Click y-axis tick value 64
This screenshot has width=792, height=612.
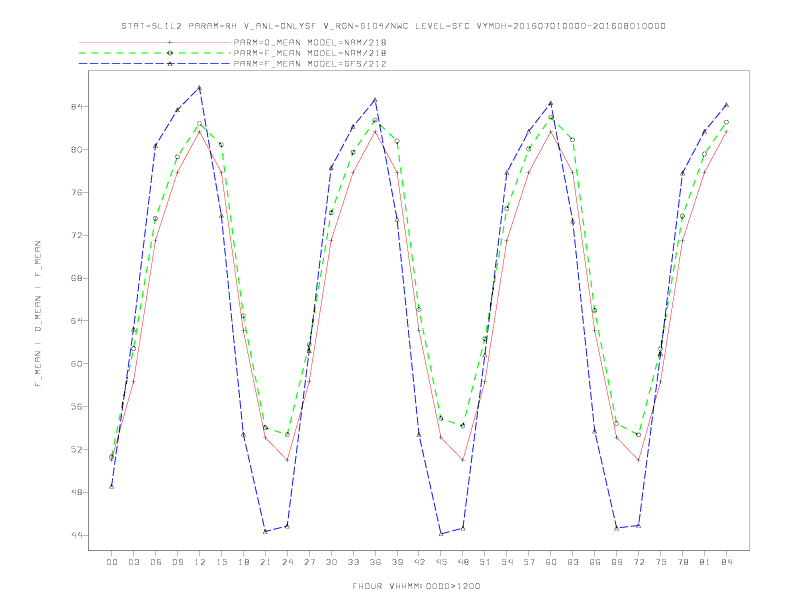tap(78, 321)
